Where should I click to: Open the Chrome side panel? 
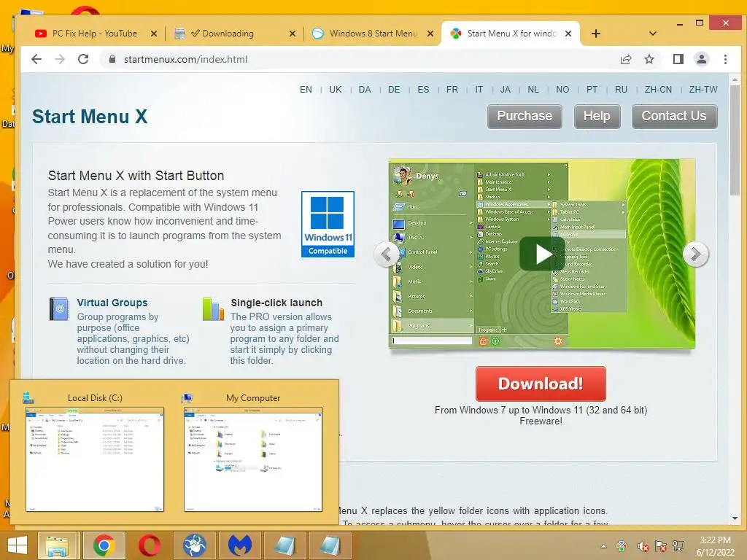(678, 59)
